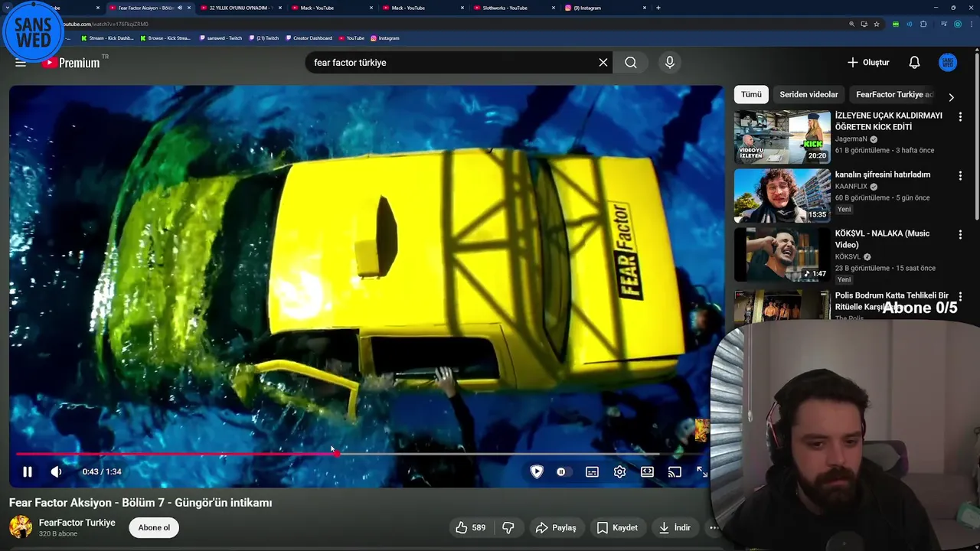Cast the video with the cast icon
Viewport: 980px width, 551px height.
coord(675,472)
